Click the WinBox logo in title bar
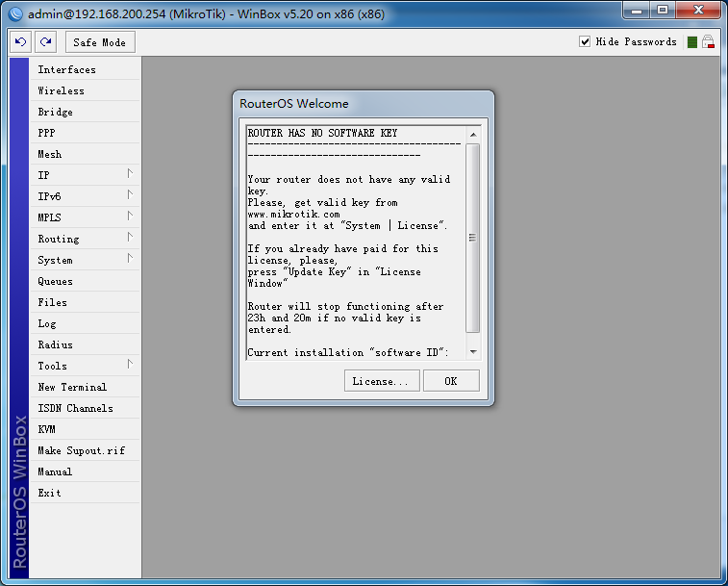The height and width of the screenshot is (586, 728). point(15,13)
